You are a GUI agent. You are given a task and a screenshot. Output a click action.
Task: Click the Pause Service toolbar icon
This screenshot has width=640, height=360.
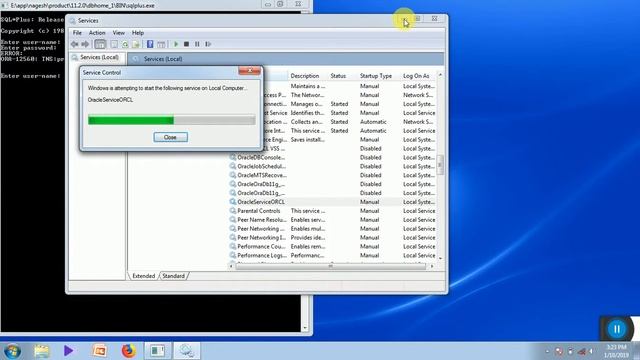pyautogui.click(x=197, y=44)
